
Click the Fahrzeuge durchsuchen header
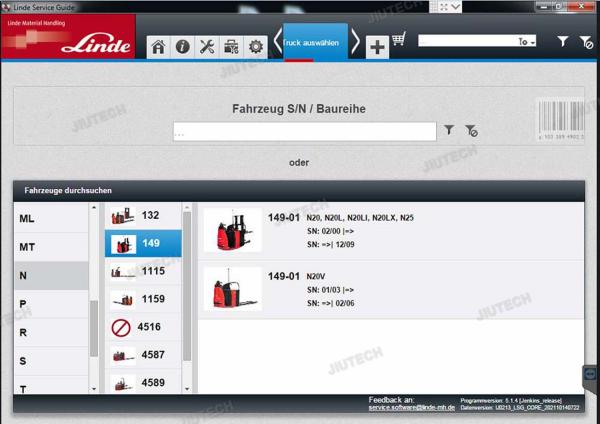tap(299, 191)
